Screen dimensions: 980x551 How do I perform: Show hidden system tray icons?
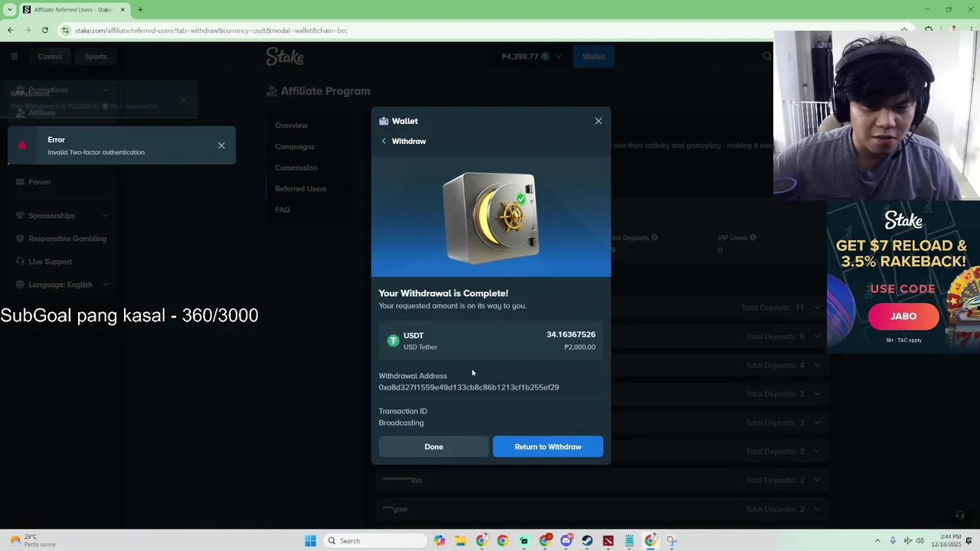pos(877,541)
